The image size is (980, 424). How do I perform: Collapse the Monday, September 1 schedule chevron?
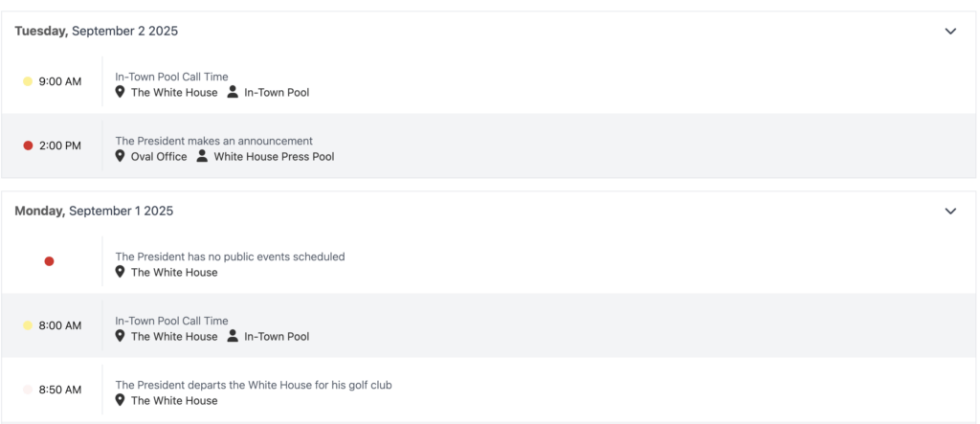(950, 211)
